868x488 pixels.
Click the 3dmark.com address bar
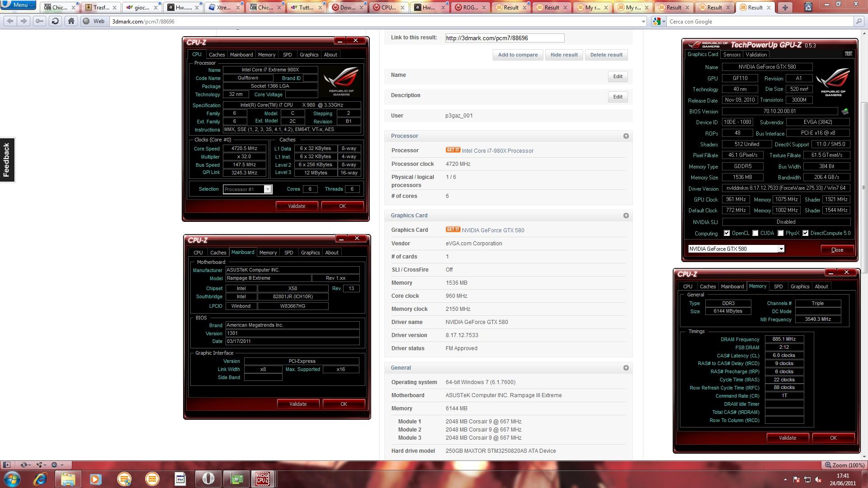click(x=375, y=21)
